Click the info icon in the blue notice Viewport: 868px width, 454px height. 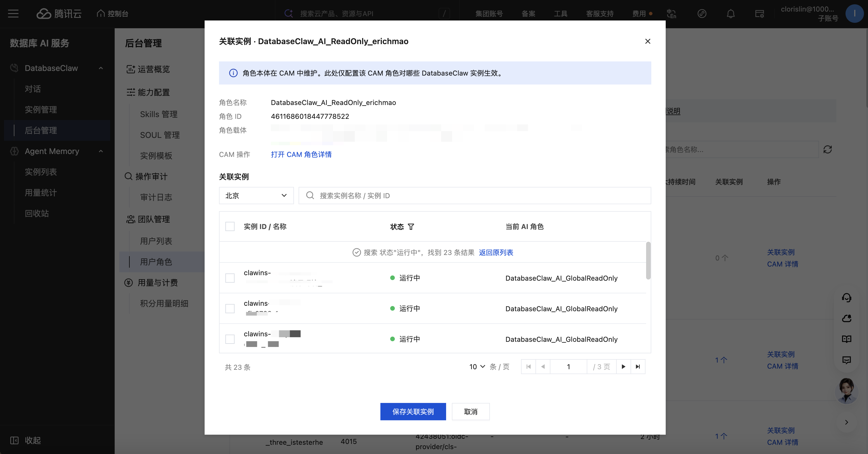tap(233, 73)
